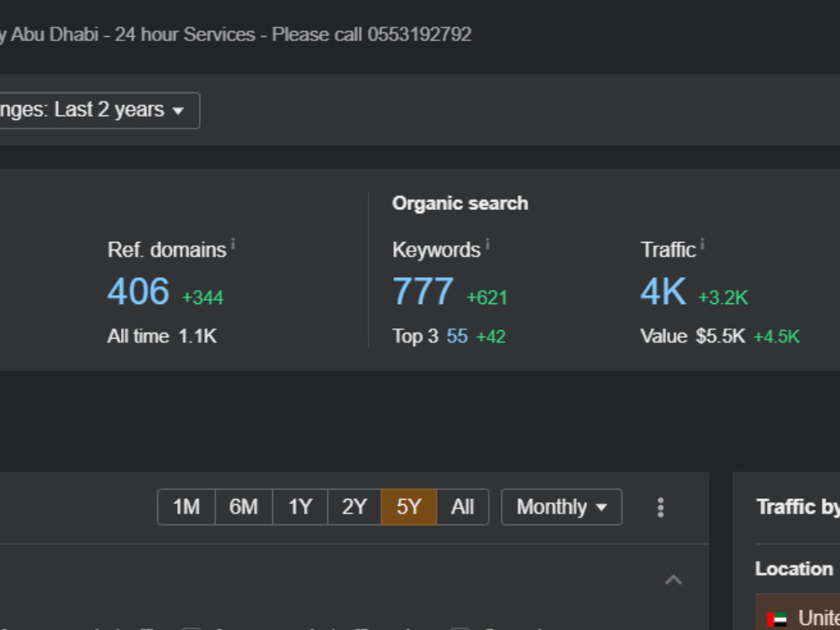The height and width of the screenshot is (630, 840).
Task: Click the +4.5K traffic value change
Action: (x=777, y=337)
